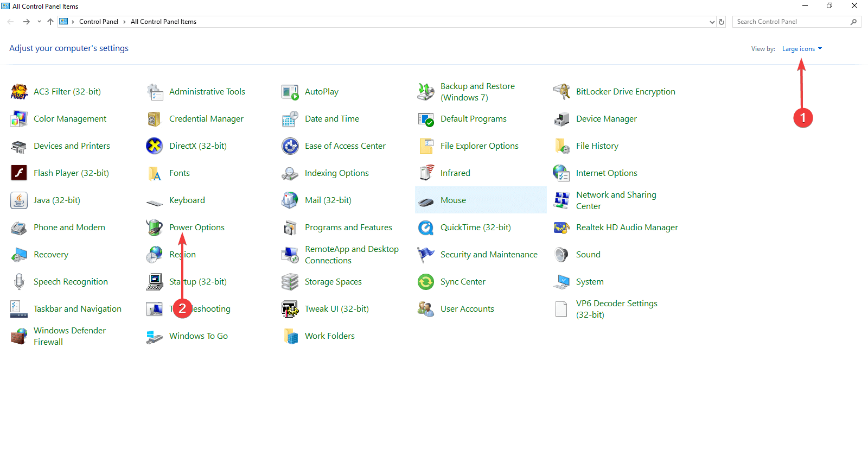Open the Power Options battery icon
868x467 pixels.
[155, 228]
